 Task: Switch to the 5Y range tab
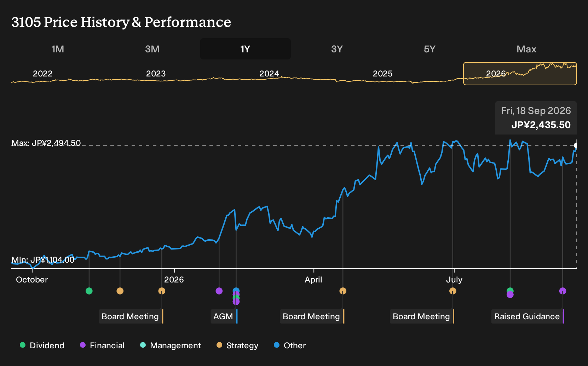(430, 49)
